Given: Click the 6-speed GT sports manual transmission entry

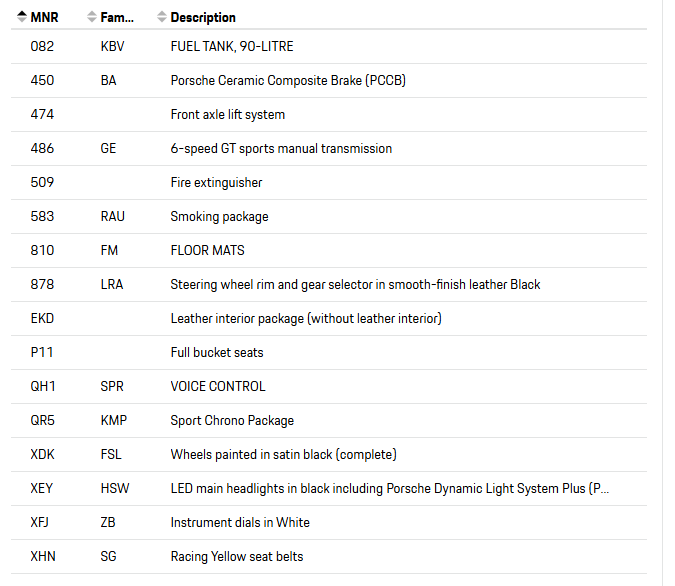Looking at the screenshot, I should click(x=281, y=149).
